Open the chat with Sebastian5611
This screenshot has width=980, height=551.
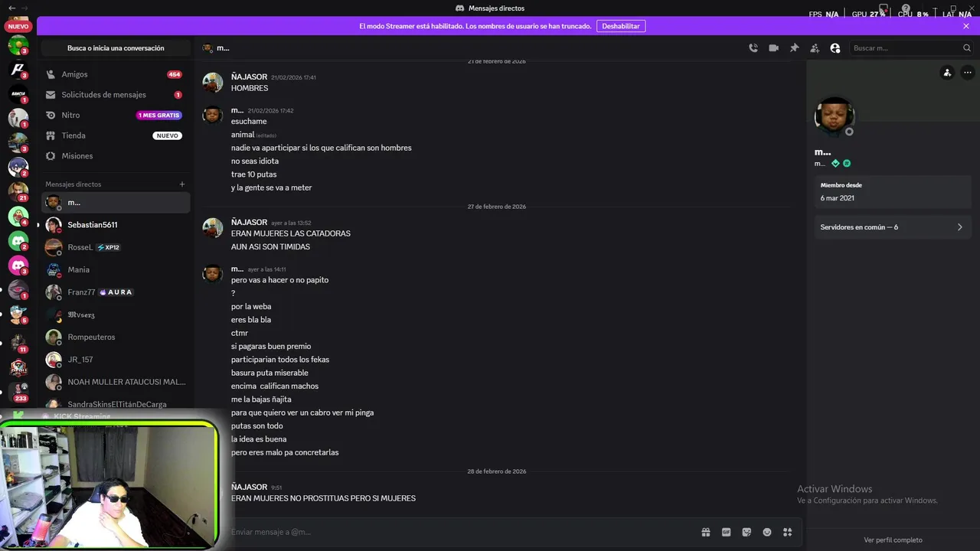pyautogui.click(x=93, y=225)
